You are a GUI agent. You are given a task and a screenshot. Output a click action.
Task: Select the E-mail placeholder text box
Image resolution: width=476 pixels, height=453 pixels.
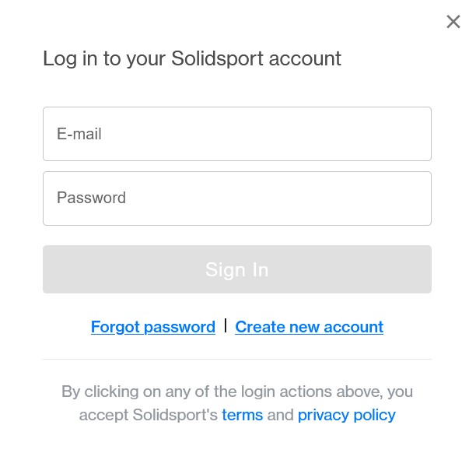[236, 134]
